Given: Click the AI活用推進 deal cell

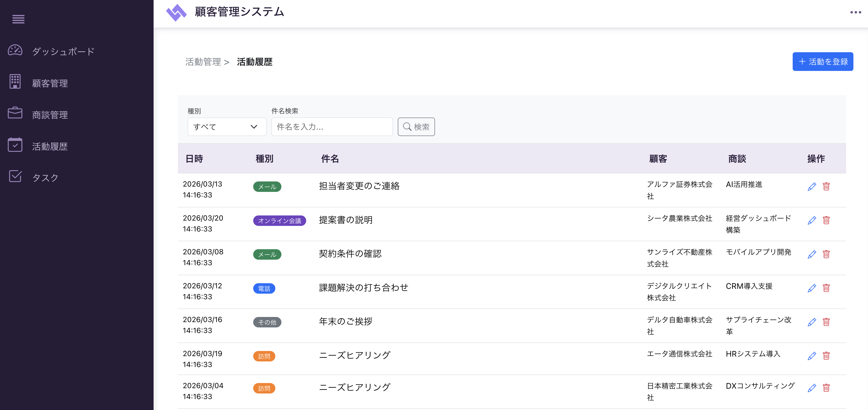Looking at the screenshot, I should [x=744, y=185].
